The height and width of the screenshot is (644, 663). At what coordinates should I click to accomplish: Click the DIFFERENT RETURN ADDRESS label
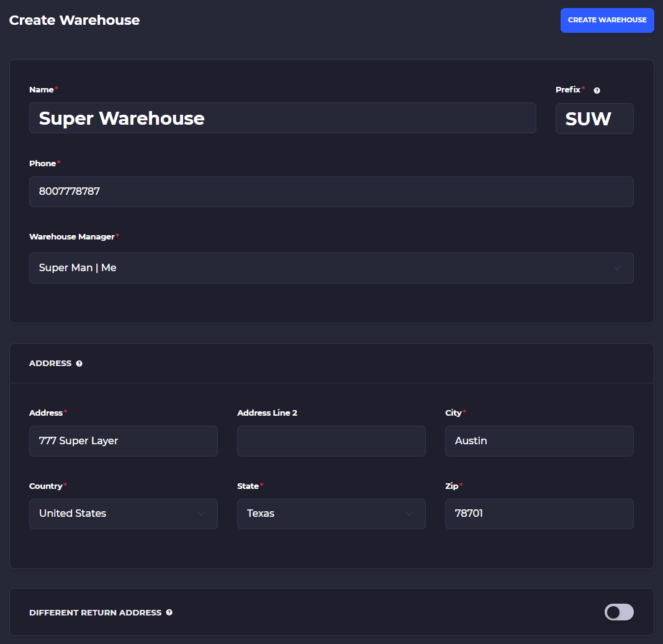(95, 613)
